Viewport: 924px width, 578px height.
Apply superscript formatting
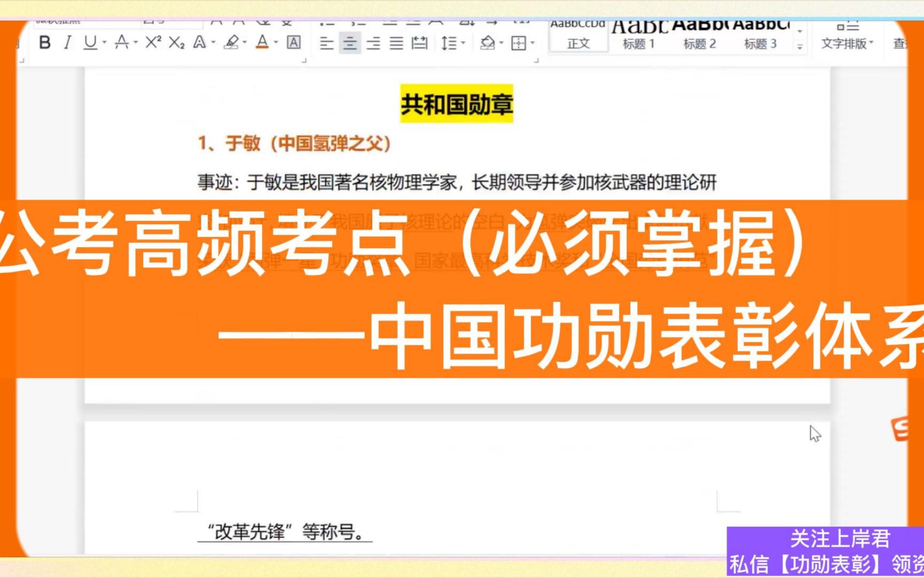(153, 42)
